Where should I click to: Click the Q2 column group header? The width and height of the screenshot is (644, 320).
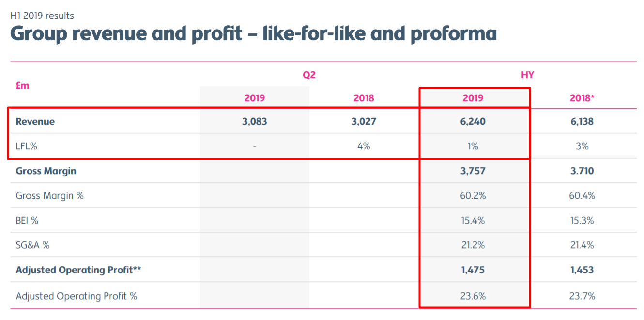[x=309, y=75]
